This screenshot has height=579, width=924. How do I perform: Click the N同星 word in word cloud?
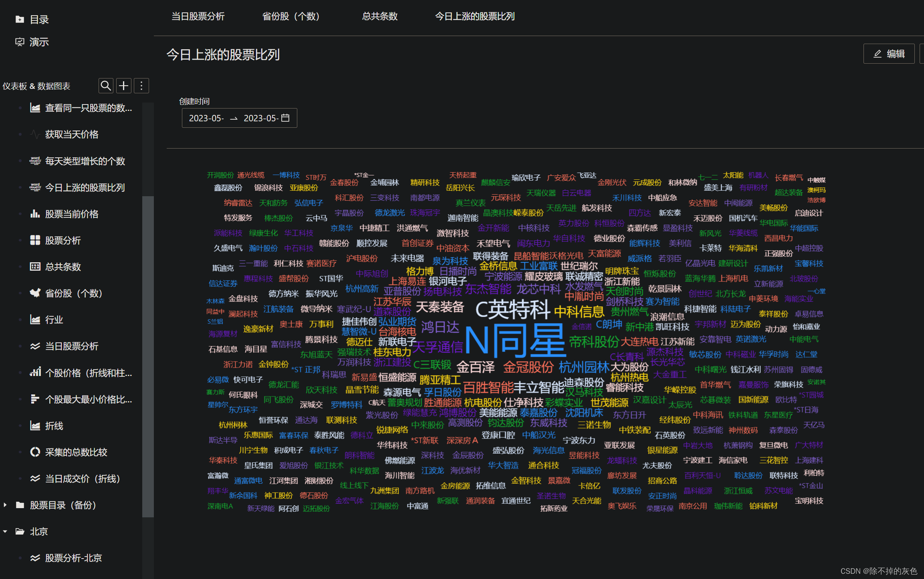pos(514,341)
